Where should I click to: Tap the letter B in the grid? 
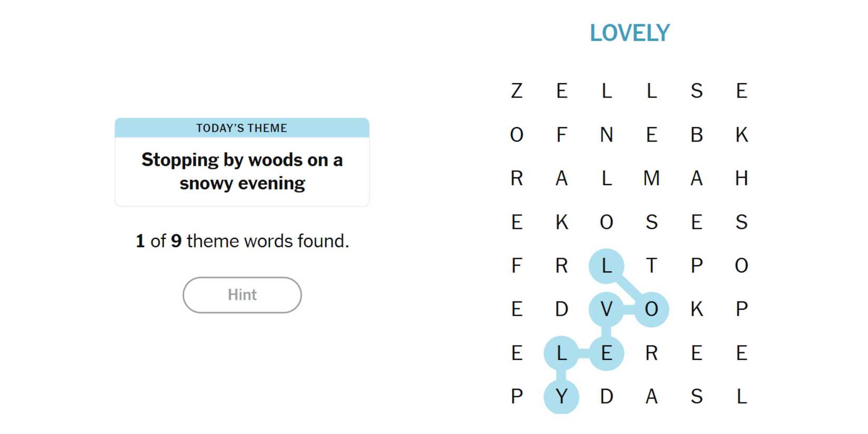pos(697,135)
